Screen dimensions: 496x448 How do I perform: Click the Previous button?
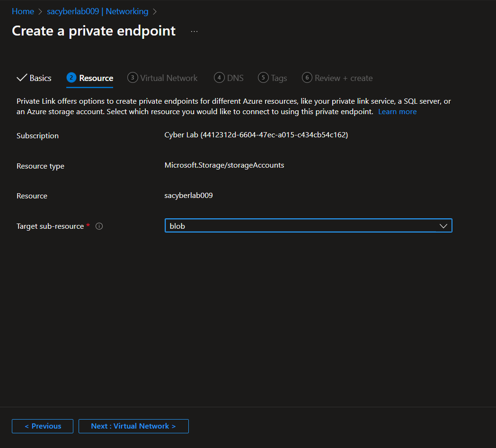[43, 426]
